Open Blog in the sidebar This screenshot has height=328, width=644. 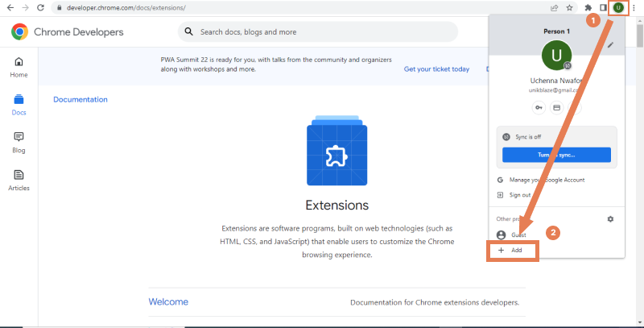coord(19,143)
